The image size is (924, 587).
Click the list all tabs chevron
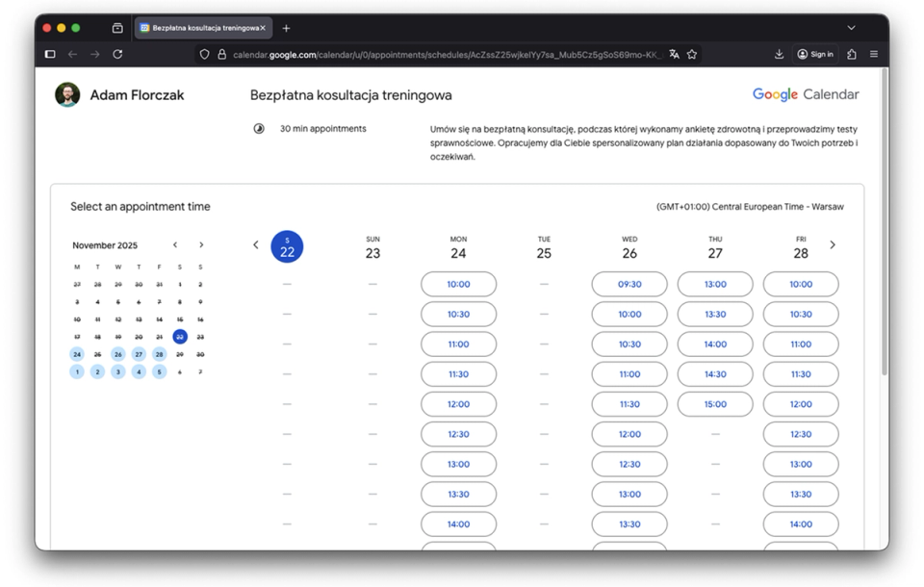[x=851, y=28]
